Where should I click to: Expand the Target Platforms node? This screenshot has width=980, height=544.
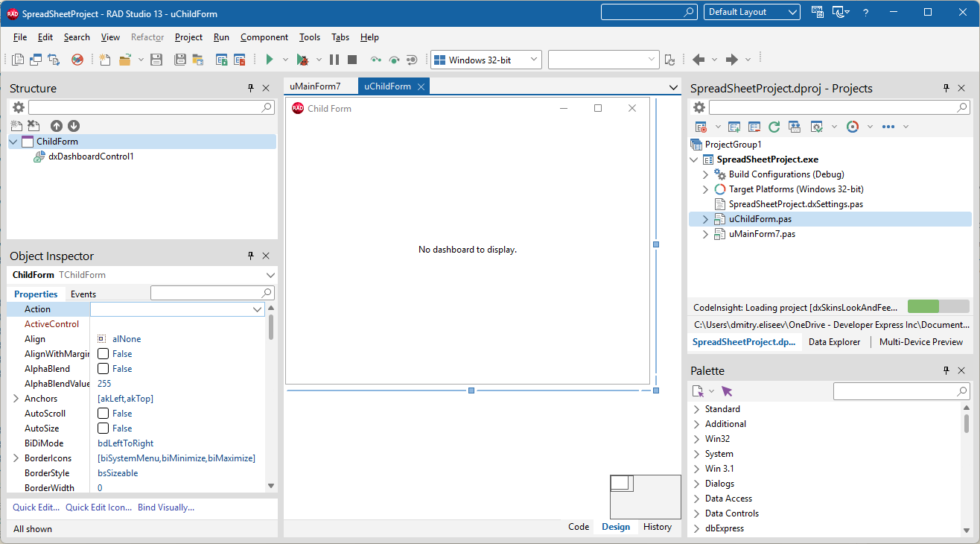click(706, 189)
